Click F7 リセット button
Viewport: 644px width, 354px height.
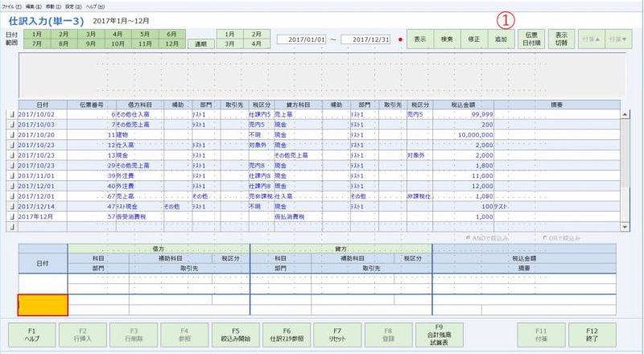pyautogui.click(x=337, y=335)
